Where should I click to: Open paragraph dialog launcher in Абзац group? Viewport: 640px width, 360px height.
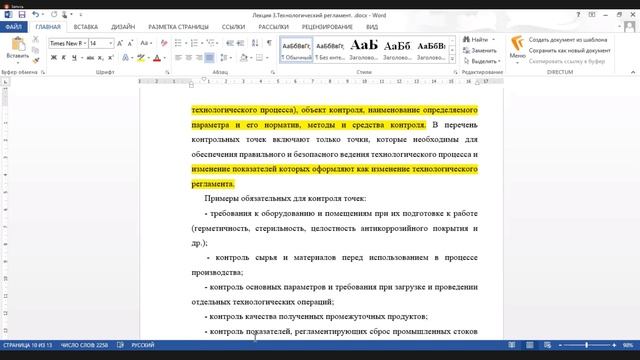click(x=273, y=72)
